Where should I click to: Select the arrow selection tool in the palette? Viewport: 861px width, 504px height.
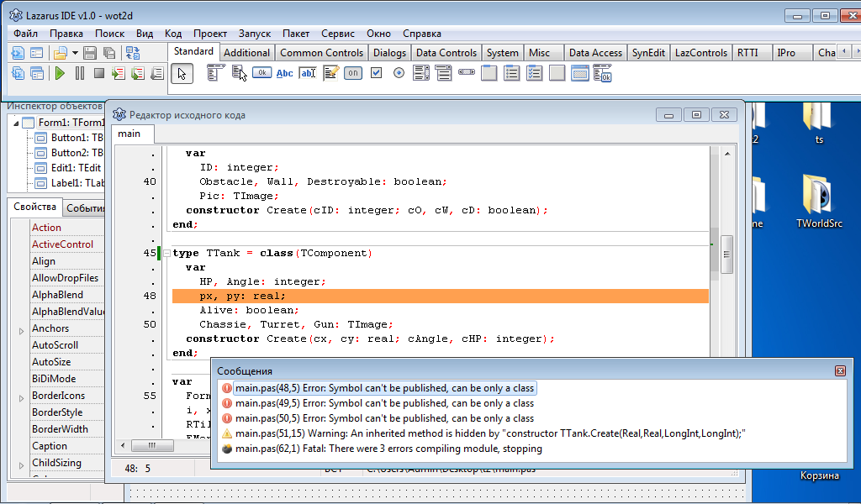[x=182, y=73]
